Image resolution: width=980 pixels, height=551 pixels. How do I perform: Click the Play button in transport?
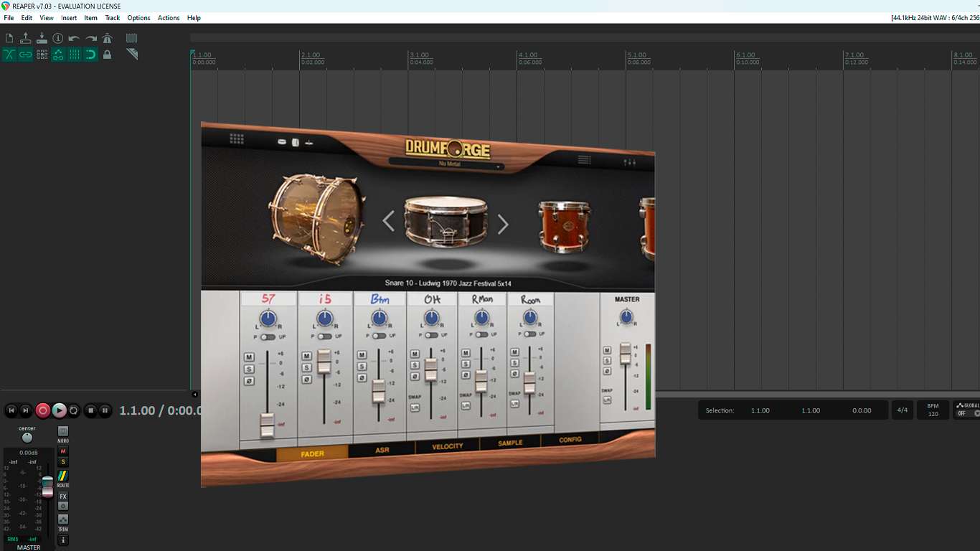tap(59, 410)
